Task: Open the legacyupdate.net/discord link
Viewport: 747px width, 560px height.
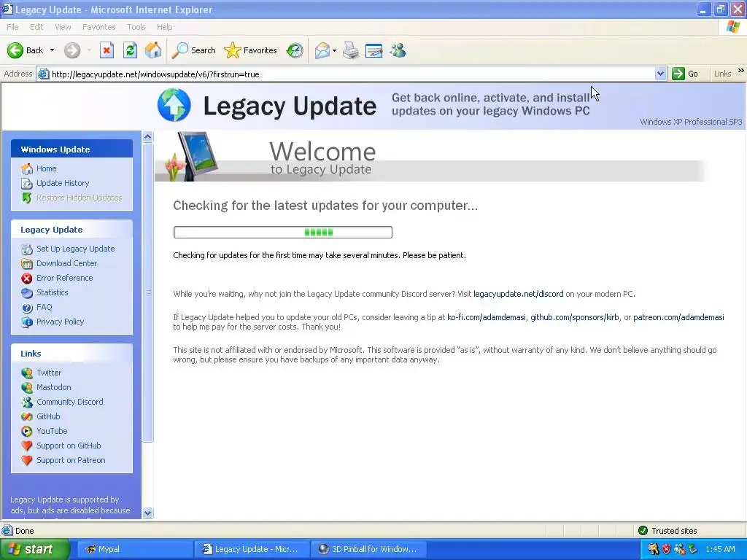Action: pos(519,294)
